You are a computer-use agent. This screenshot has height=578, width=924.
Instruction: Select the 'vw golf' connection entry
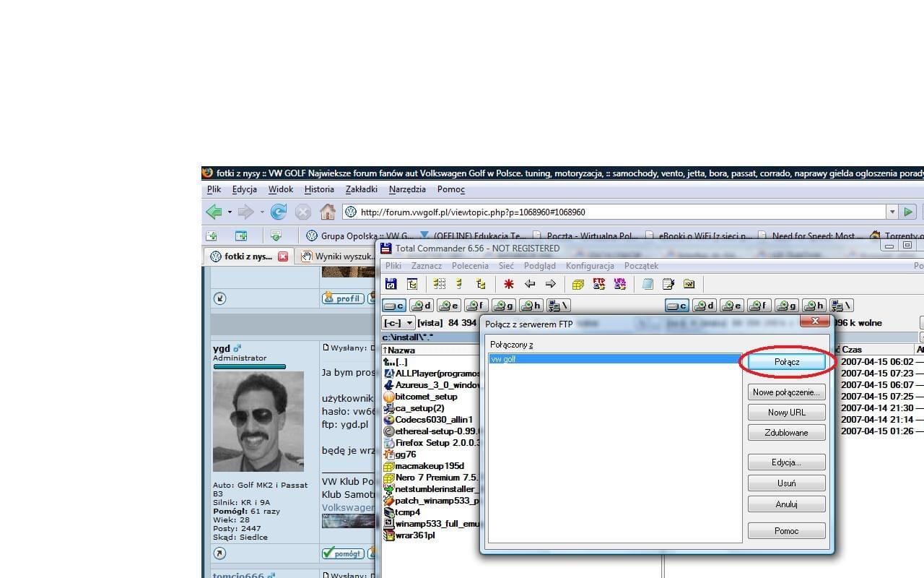click(615, 359)
